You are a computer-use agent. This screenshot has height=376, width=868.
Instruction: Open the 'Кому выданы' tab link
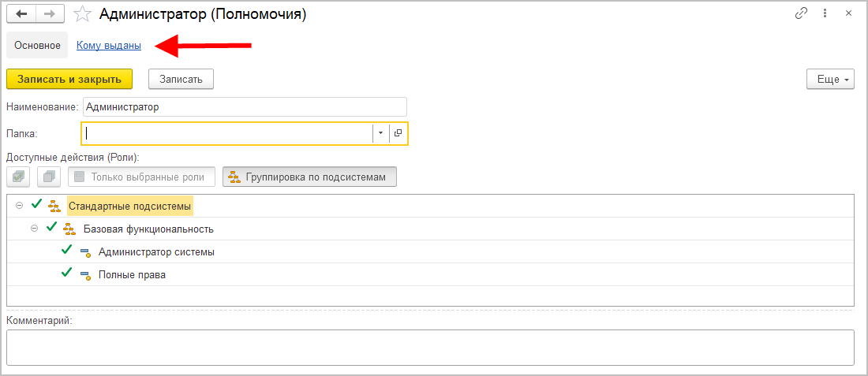pyautogui.click(x=109, y=46)
